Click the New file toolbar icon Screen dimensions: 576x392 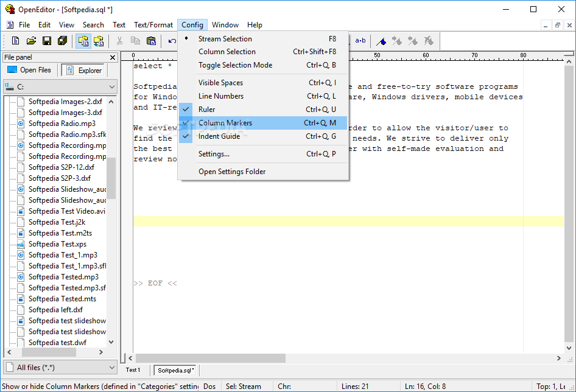point(15,41)
